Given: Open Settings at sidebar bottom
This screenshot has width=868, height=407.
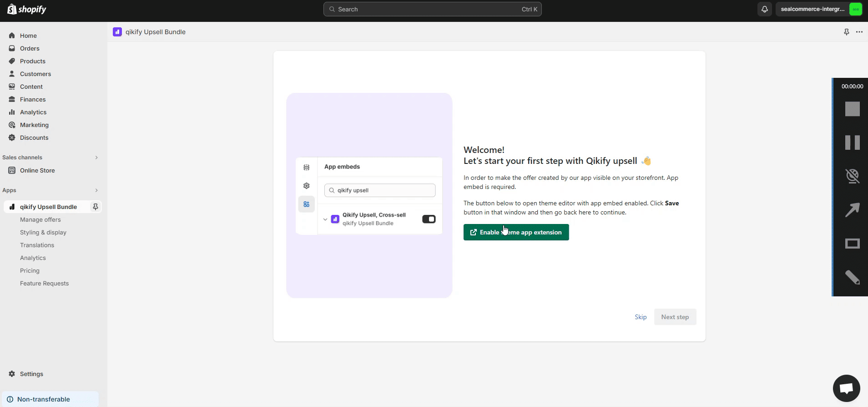Looking at the screenshot, I should (x=31, y=374).
